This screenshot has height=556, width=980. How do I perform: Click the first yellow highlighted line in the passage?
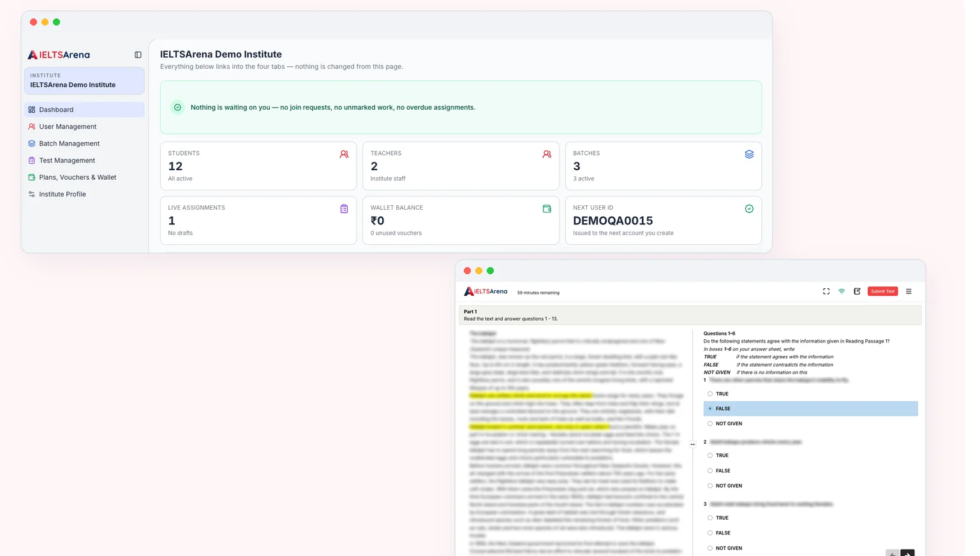point(531,395)
